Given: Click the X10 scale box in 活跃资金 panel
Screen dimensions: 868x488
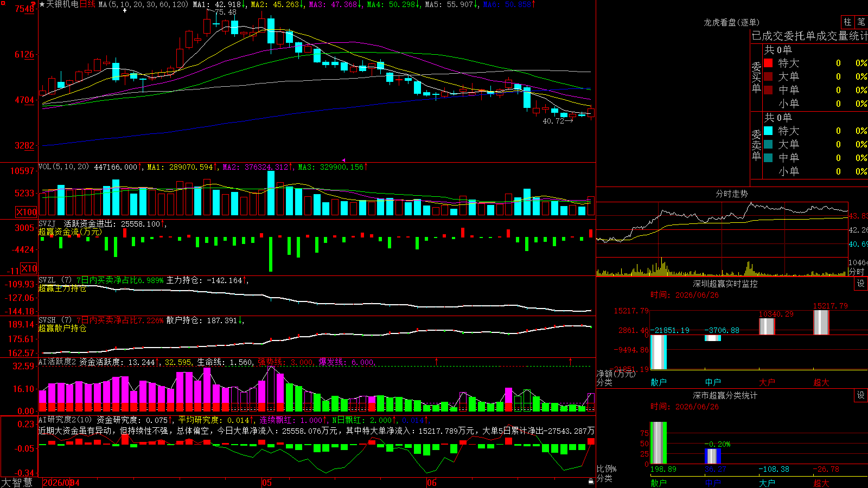Looking at the screenshot, I should coord(29,268).
